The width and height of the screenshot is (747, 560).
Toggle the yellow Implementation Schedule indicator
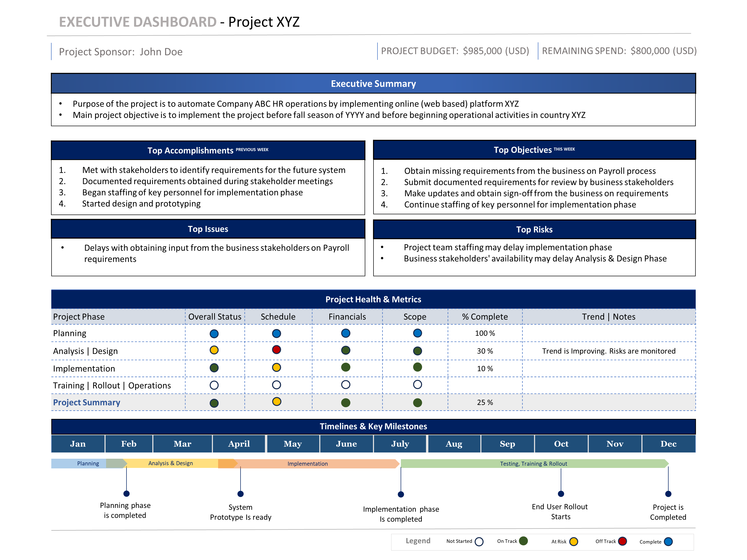tap(276, 368)
